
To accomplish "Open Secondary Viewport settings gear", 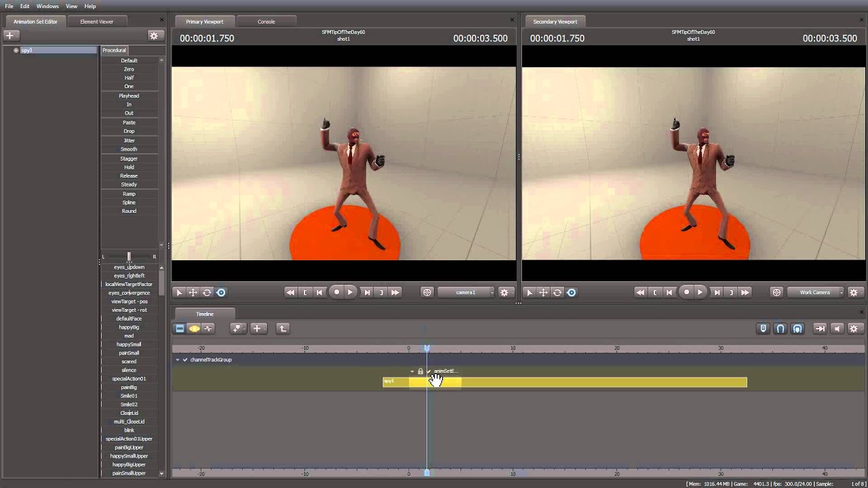I will click(x=854, y=292).
